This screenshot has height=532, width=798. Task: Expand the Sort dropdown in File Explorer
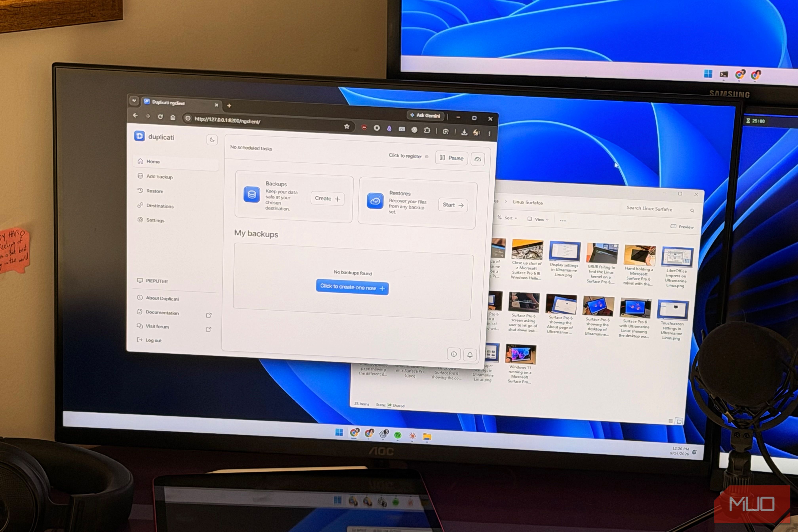(x=508, y=218)
